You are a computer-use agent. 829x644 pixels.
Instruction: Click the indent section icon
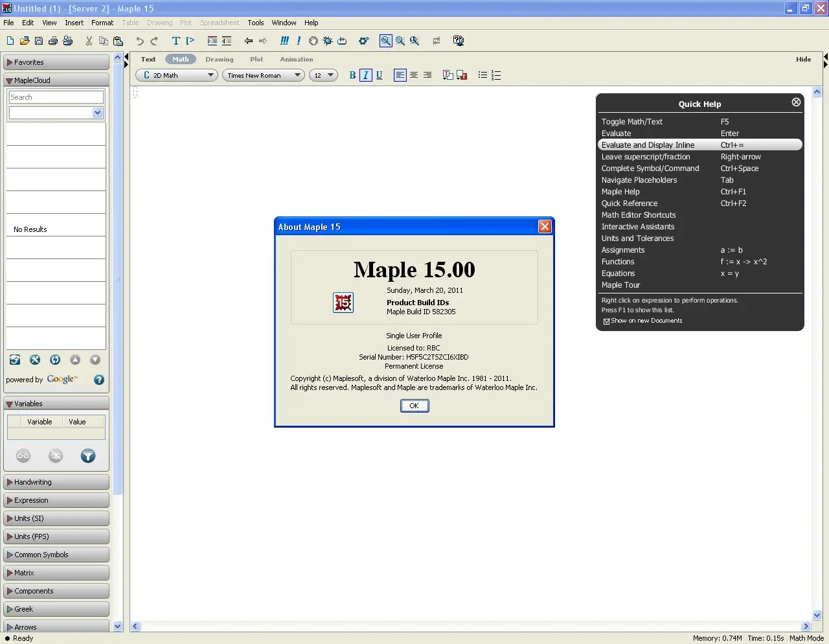coord(212,41)
